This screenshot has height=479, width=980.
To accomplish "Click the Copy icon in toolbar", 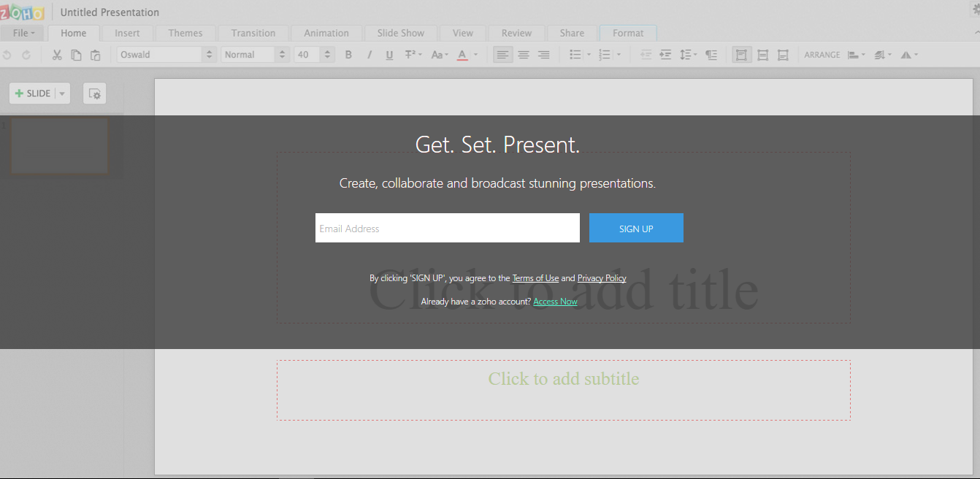I will coord(76,55).
